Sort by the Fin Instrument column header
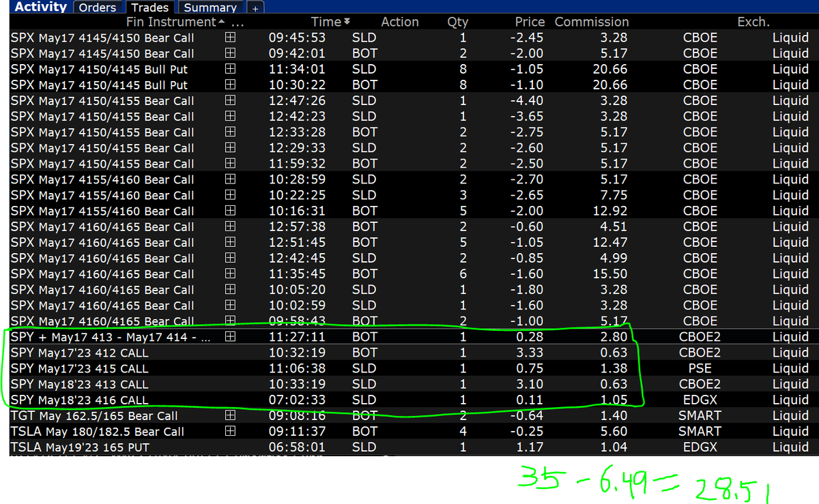 click(171, 23)
